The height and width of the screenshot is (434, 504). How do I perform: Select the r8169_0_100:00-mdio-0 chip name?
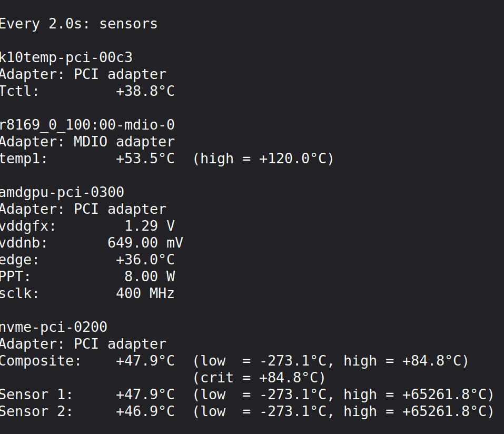(87, 125)
